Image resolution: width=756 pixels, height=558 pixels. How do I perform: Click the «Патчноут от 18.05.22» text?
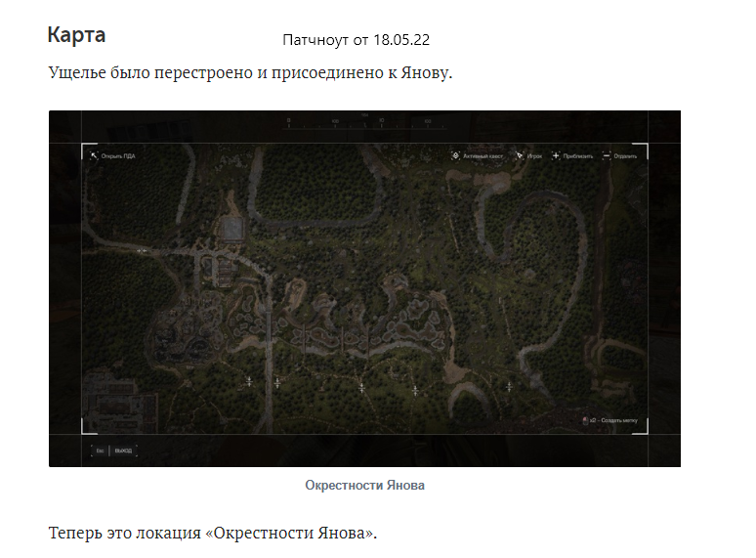click(356, 40)
